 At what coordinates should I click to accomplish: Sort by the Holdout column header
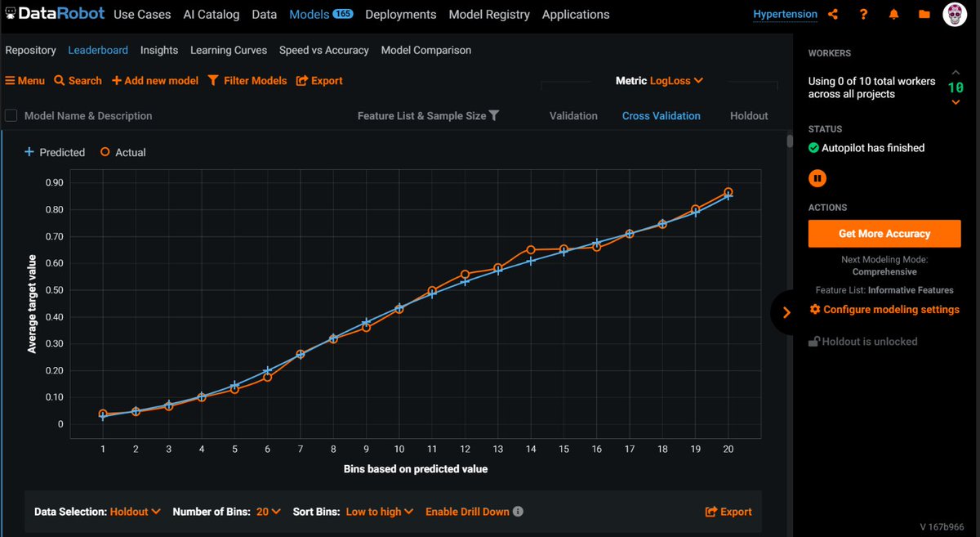(749, 116)
